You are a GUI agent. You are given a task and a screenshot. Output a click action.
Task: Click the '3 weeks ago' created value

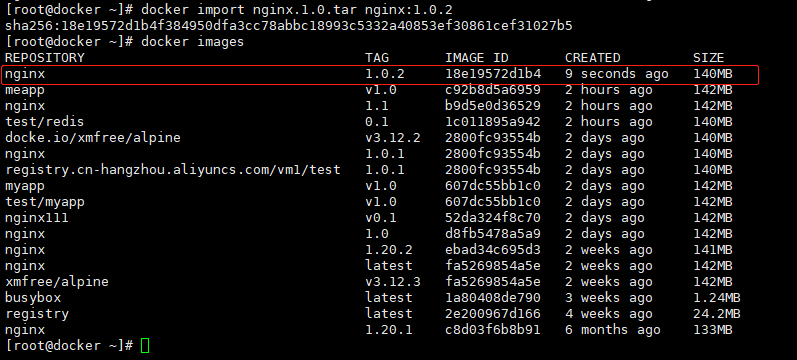pos(608,297)
